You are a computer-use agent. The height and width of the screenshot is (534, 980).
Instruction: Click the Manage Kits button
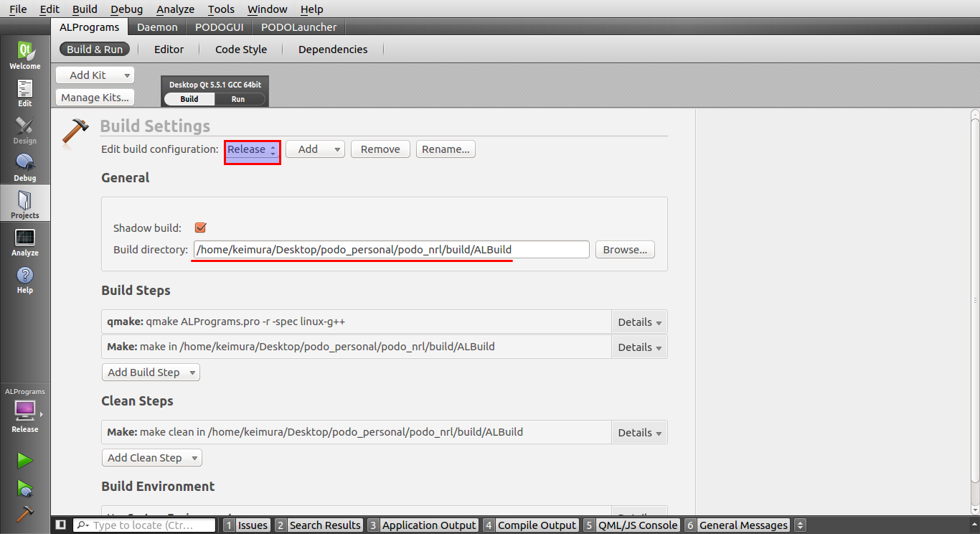pos(95,98)
